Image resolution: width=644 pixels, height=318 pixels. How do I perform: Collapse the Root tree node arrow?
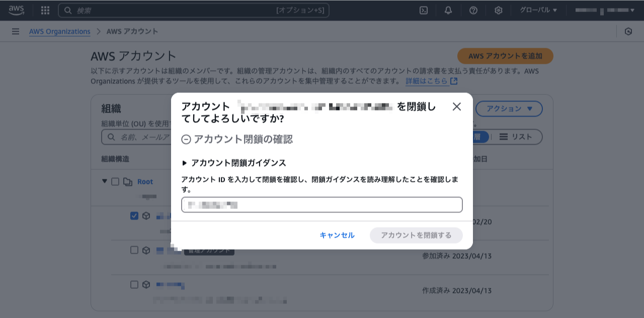105,181
